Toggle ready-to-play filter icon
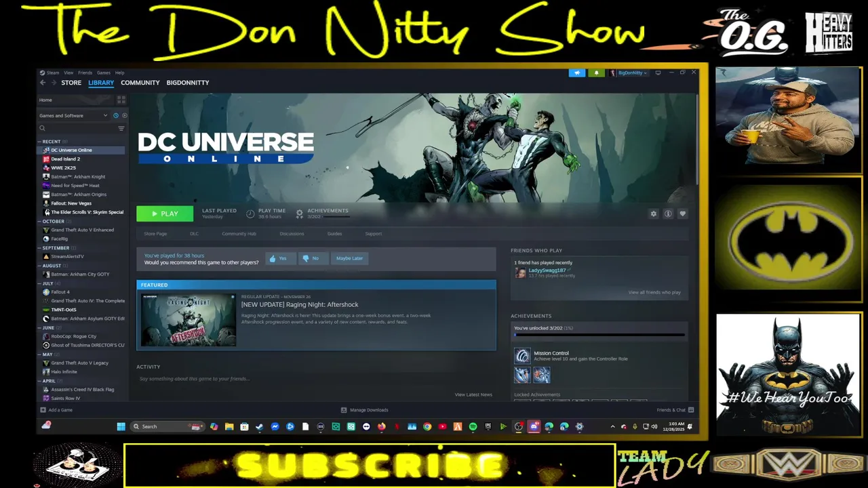This screenshot has height=488, width=868. point(124,115)
